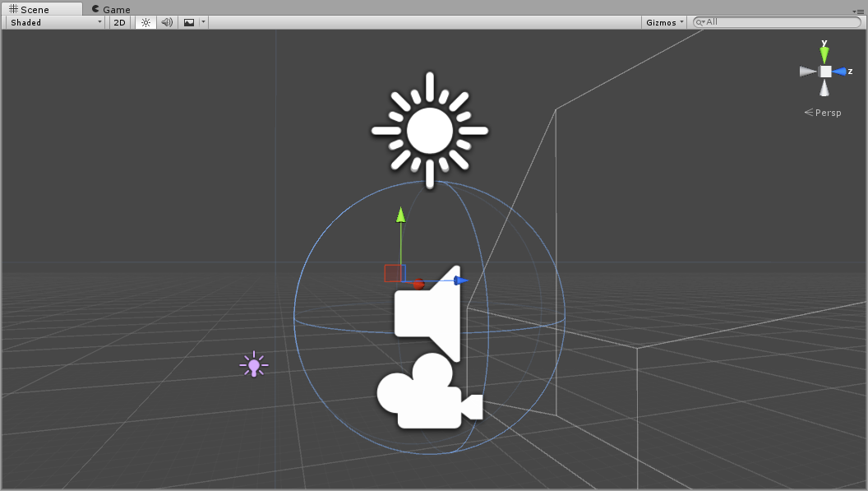Click the green Y-axis move arrow handle
The width and height of the screenshot is (868, 491).
pos(401,215)
